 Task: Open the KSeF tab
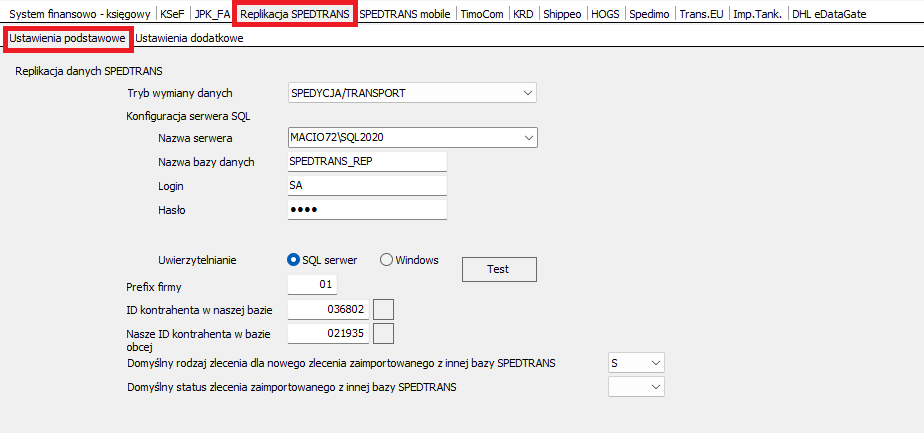(x=172, y=14)
